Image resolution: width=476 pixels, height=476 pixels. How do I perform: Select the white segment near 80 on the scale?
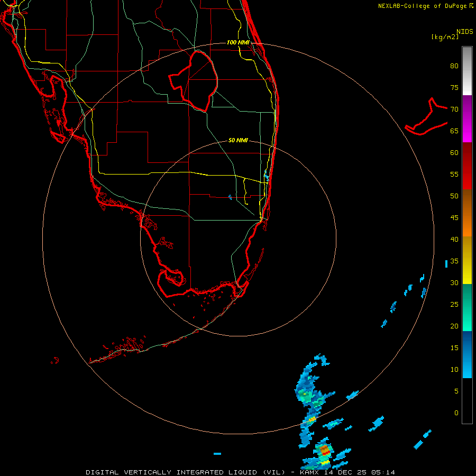pyautogui.click(x=467, y=71)
